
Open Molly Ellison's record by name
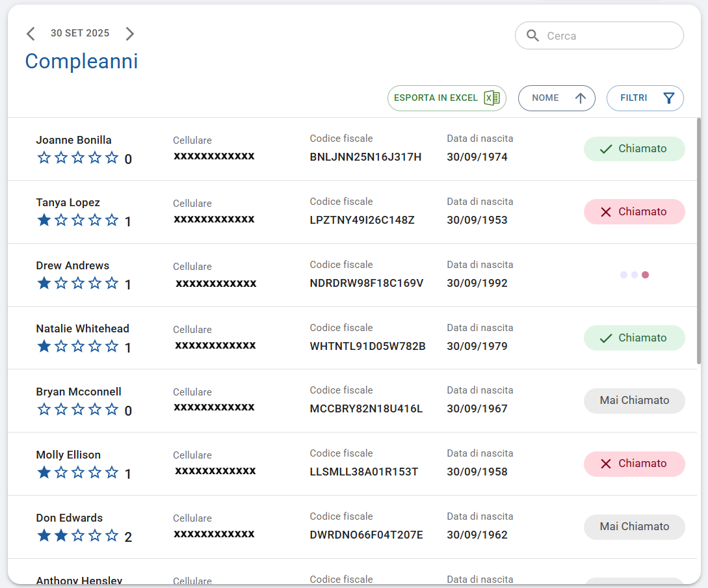point(68,455)
